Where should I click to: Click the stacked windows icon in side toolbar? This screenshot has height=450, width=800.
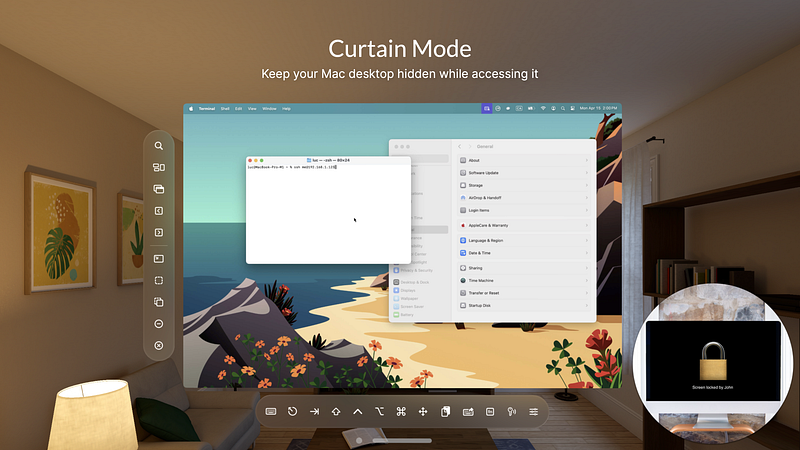pyautogui.click(x=159, y=189)
